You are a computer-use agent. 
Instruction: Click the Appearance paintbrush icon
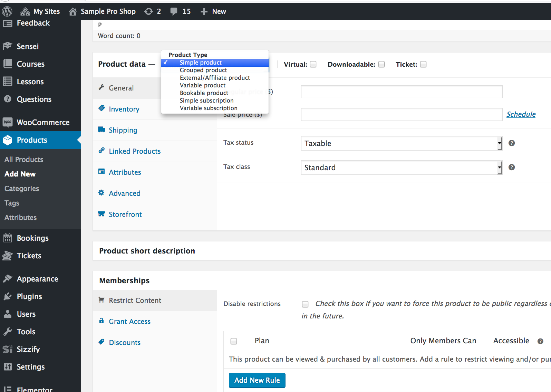click(8, 278)
